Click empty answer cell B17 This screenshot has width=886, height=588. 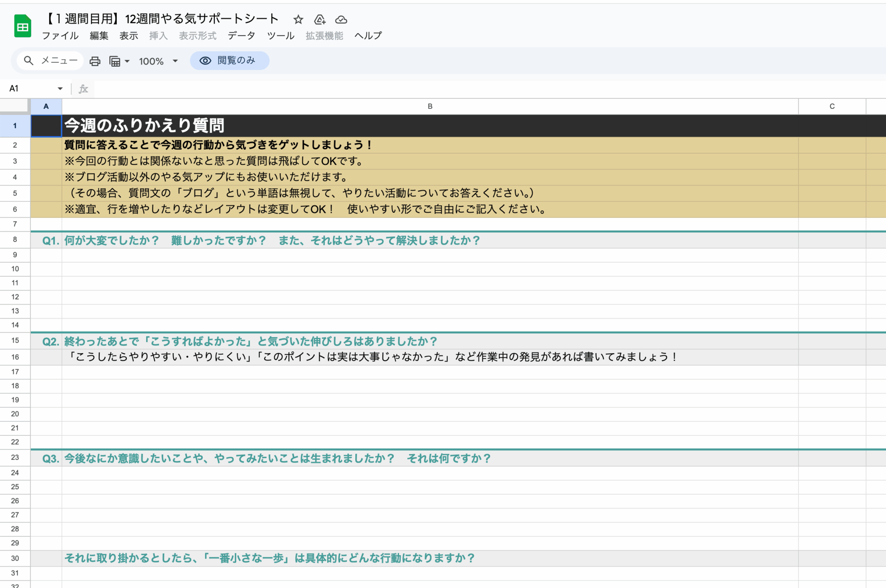point(430,372)
